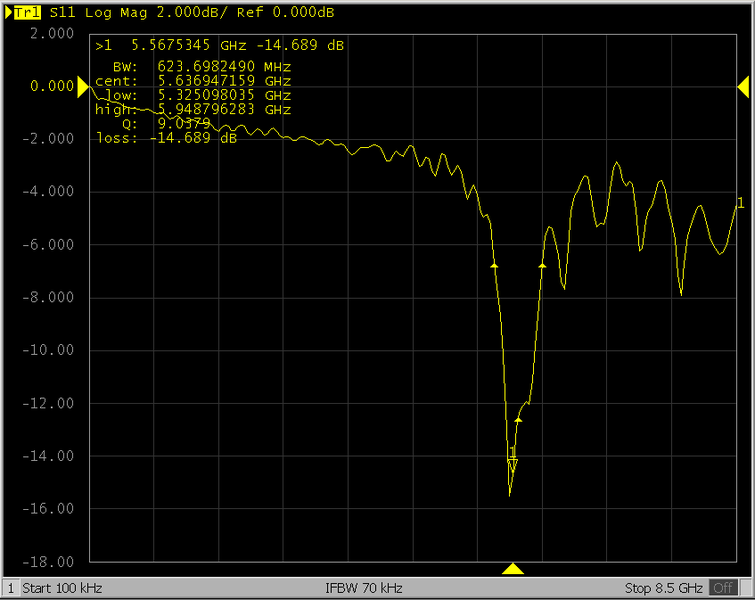The height and width of the screenshot is (600, 755).
Task: Click the trace number 1 at the right trace end
Action: click(740, 204)
